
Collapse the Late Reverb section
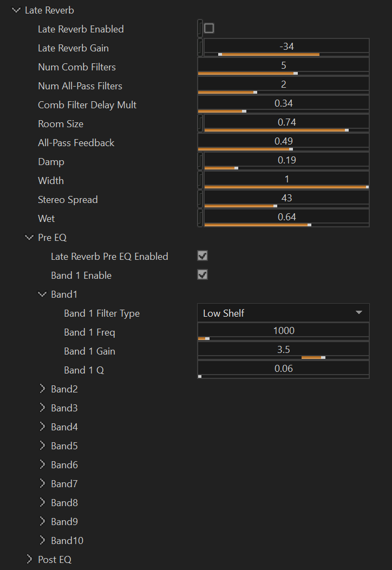(x=16, y=10)
